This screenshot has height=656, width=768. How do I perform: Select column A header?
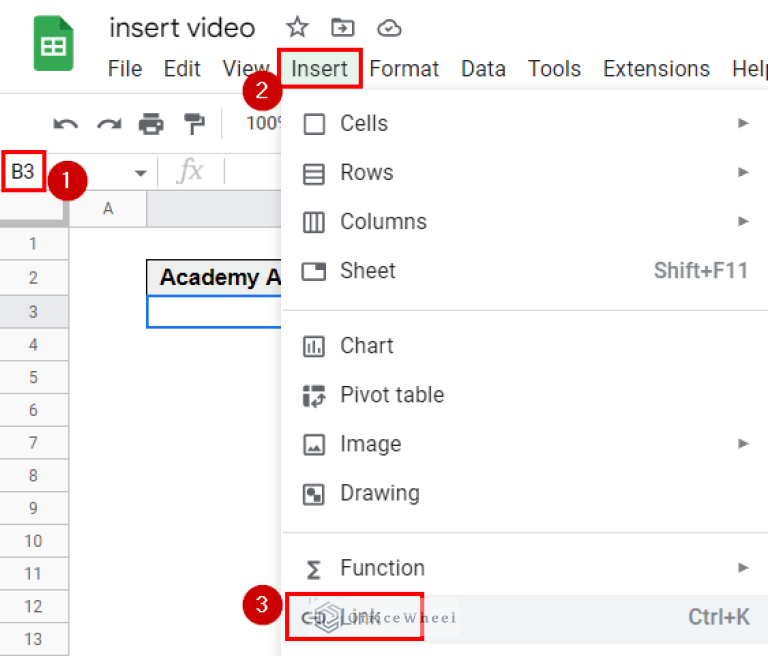pyautogui.click(x=108, y=209)
